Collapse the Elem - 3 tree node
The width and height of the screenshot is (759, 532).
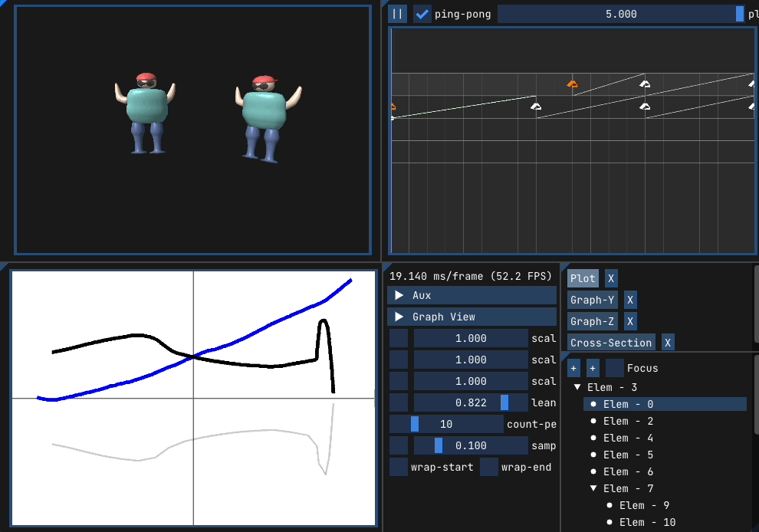click(x=577, y=387)
